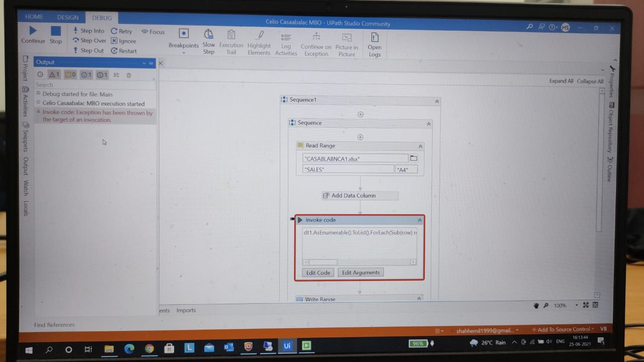This screenshot has width=644, height=362.
Task: Click Step Into in the ribbon
Action: (x=89, y=31)
